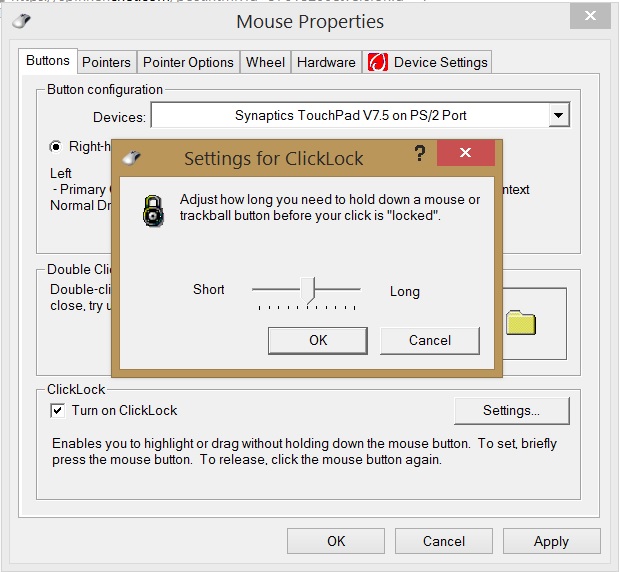The width and height of the screenshot is (619, 572).
Task: Click the 'Adjust how long you need' description
Action: [330, 208]
